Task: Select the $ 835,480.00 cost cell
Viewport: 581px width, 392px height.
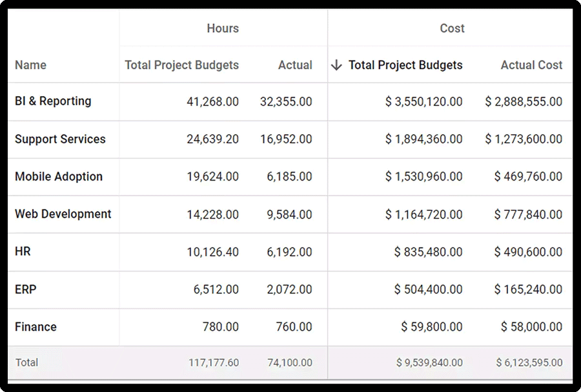Action: click(x=429, y=252)
